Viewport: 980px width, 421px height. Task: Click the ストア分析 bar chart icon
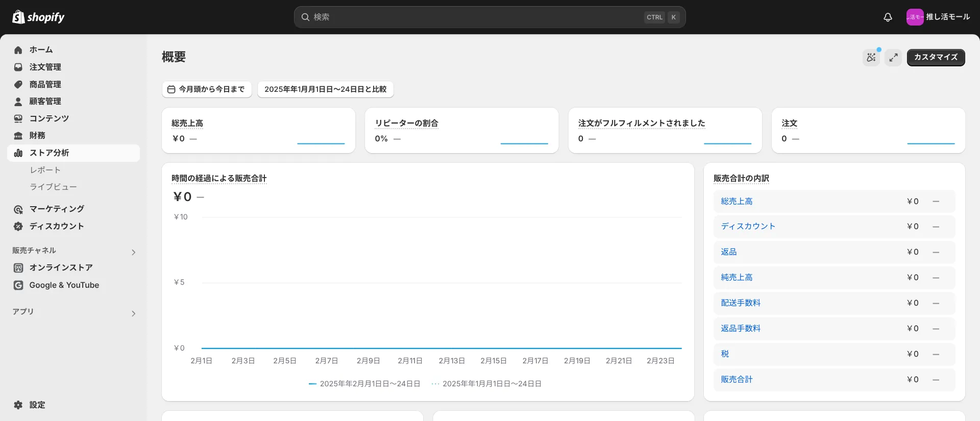[18, 153]
